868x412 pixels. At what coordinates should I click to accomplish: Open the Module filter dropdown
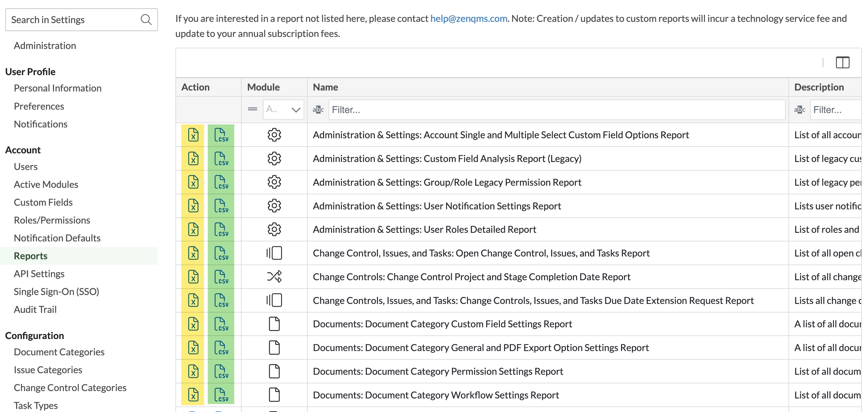pos(283,109)
